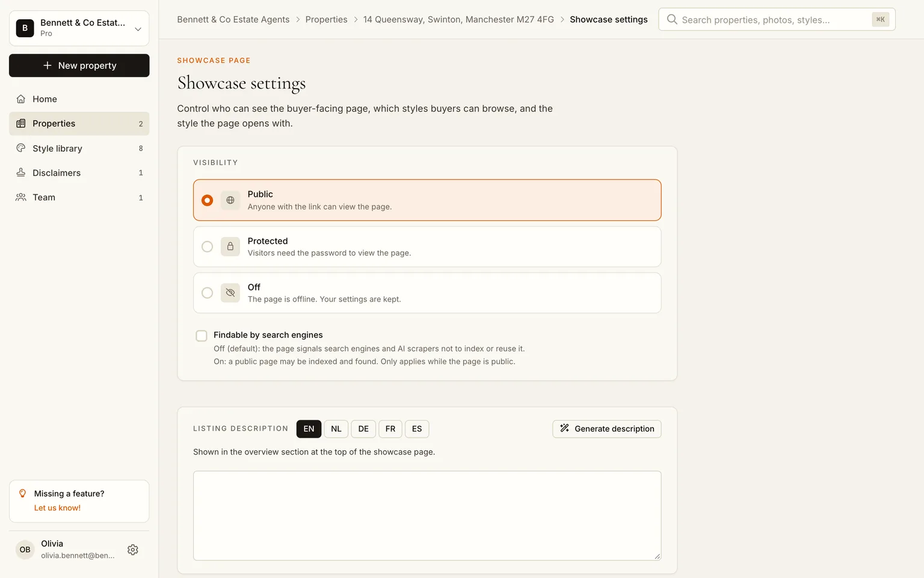
Task: Open the Bennett & Co workspace switcher chevron
Action: click(138, 29)
